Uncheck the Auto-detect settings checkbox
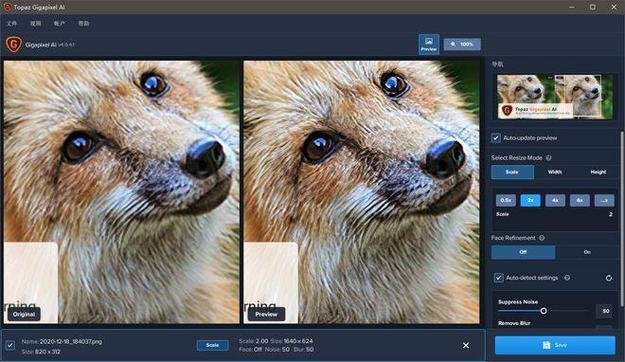The height and width of the screenshot is (362, 625). coord(498,278)
